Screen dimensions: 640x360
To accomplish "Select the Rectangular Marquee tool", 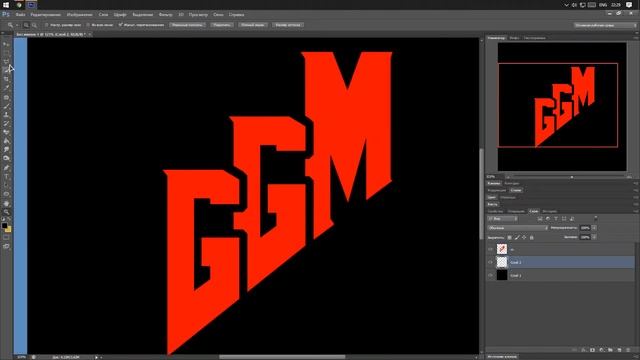I will coord(6,53).
